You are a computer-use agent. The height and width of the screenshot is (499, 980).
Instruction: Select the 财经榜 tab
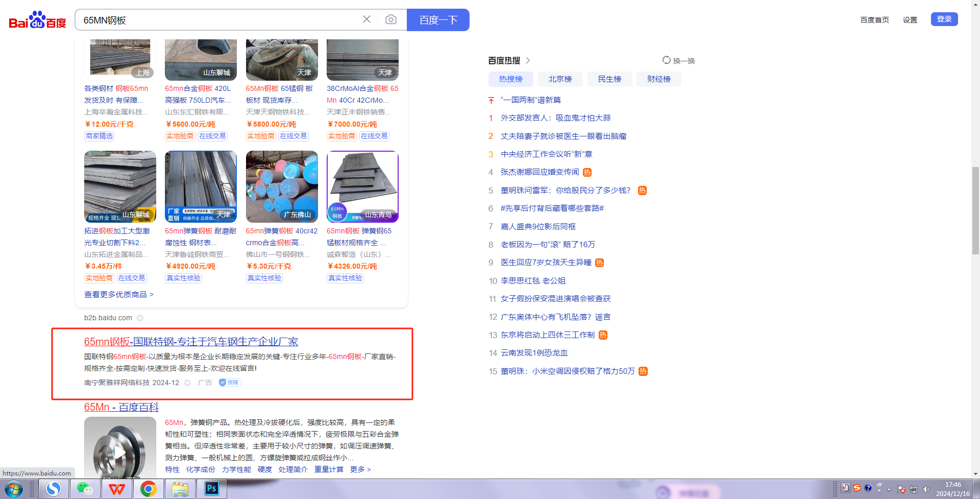coord(659,79)
